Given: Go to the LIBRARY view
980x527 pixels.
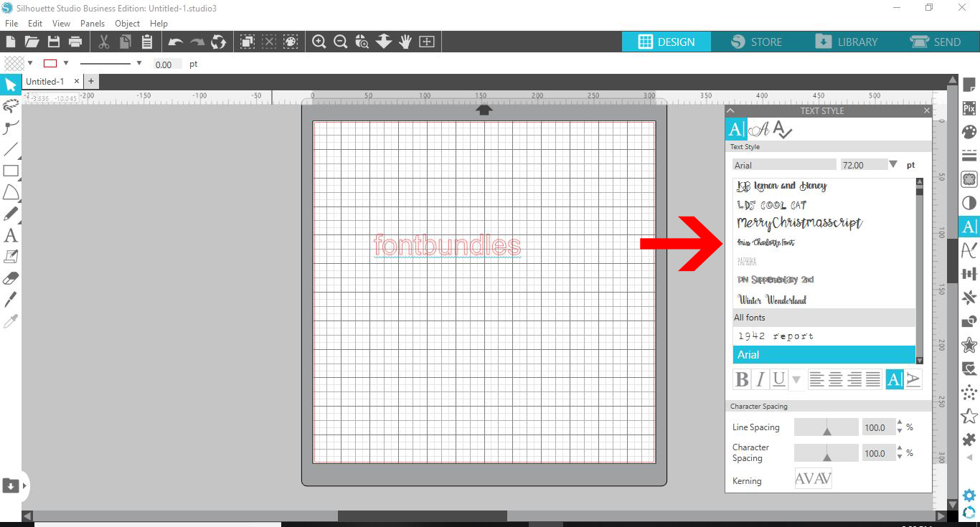Looking at the screenshot, I should [x=846, y=42].
